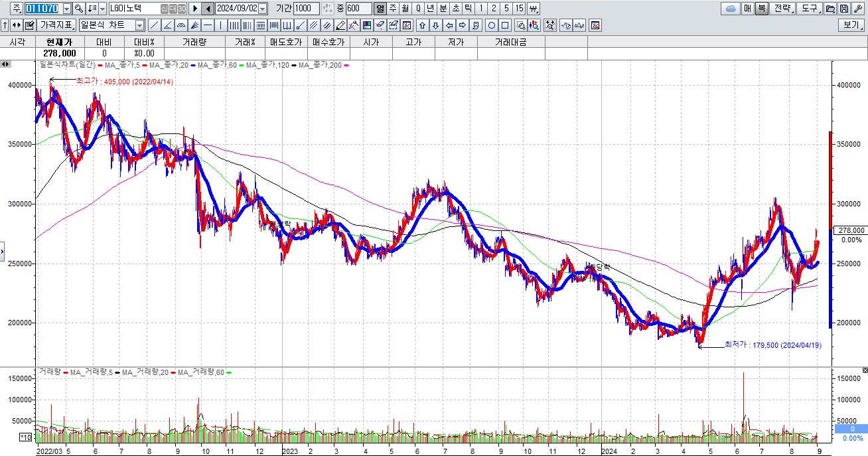Select the weekly (주) period toggle
The height and width of the screenshot is (456, 868).
tap(393, 9)
